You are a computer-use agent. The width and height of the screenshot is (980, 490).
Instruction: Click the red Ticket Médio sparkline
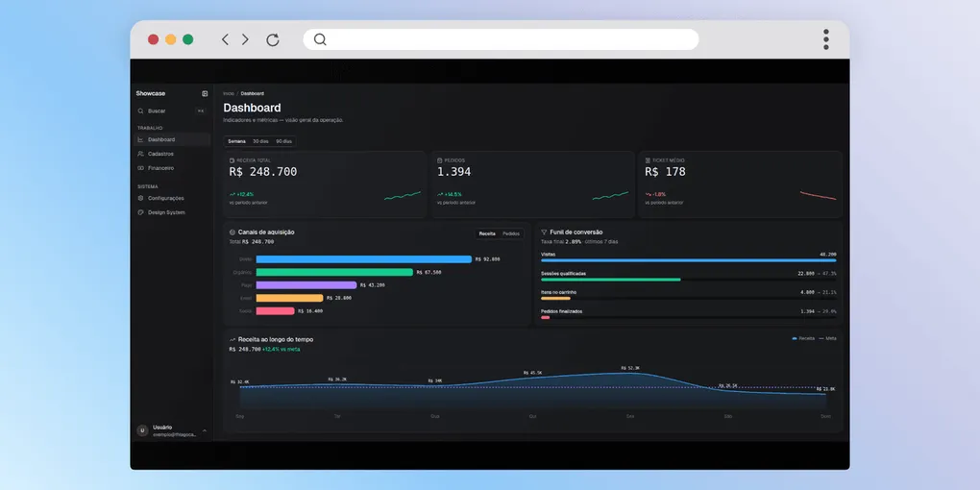[x=819, y=196]
